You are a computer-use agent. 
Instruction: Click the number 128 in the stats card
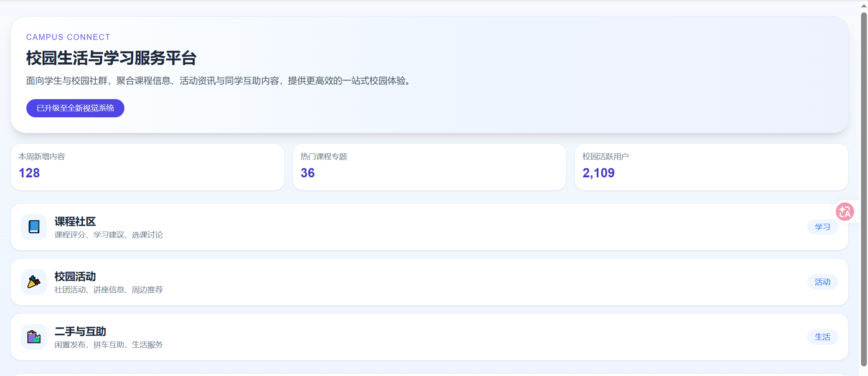(29, 173)
